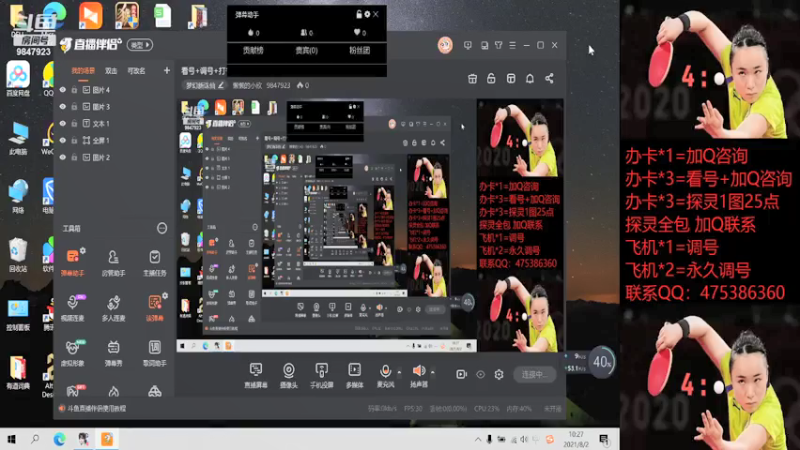
Task: Toggle lock on 文本 1 layer
Action: click(74, 123)
